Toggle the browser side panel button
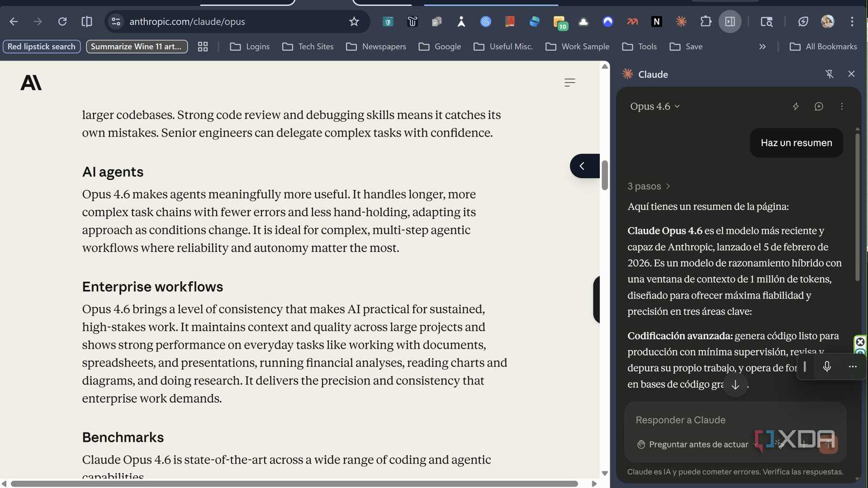 tap(730, 22)
